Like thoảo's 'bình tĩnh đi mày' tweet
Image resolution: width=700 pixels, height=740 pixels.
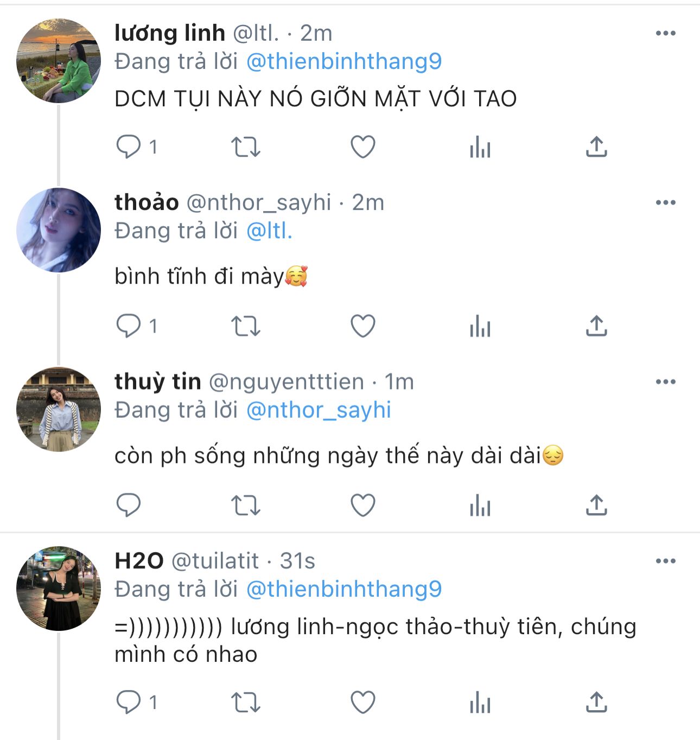coord(363,326)
